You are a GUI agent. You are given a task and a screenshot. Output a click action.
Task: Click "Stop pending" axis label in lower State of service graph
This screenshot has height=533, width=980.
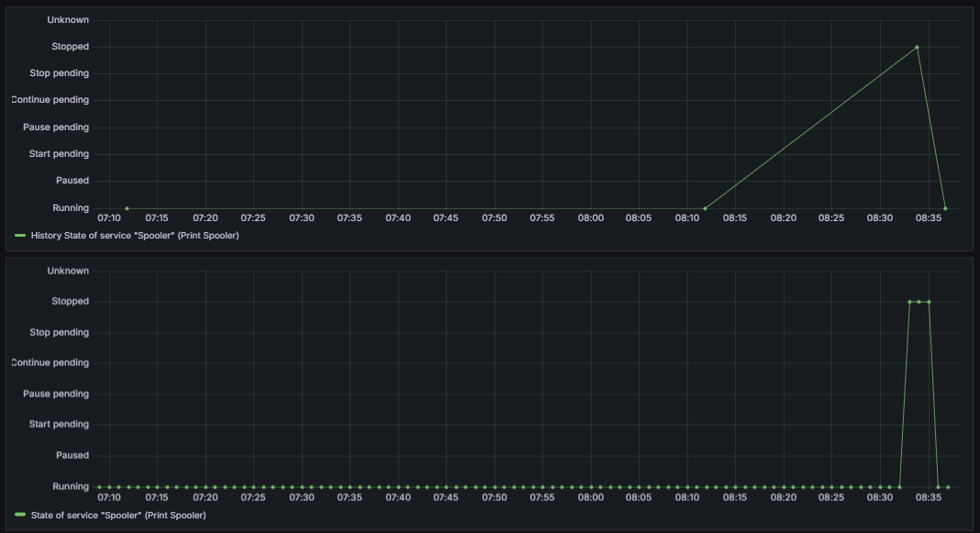pyautogui.click(x=60, y=332)
